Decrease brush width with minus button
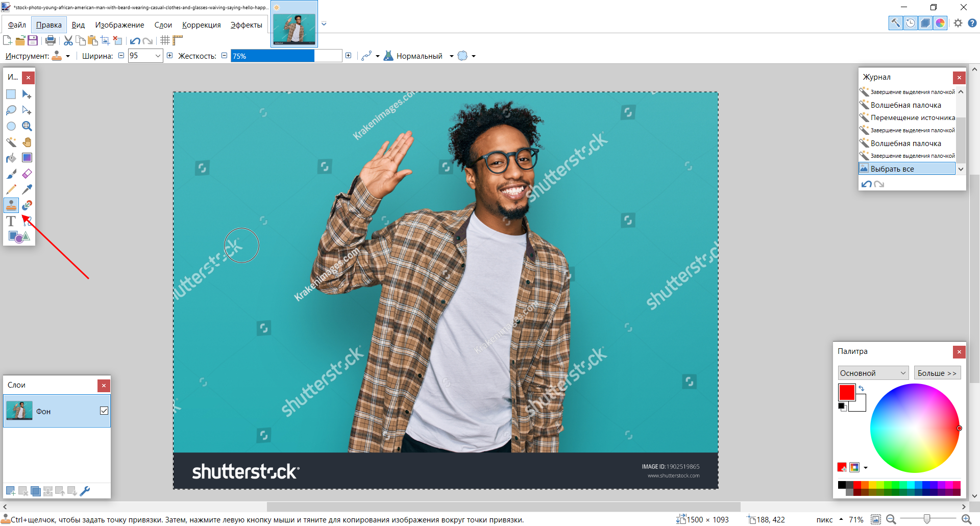Viewport: 980px width, 526px height. point(121,56)
